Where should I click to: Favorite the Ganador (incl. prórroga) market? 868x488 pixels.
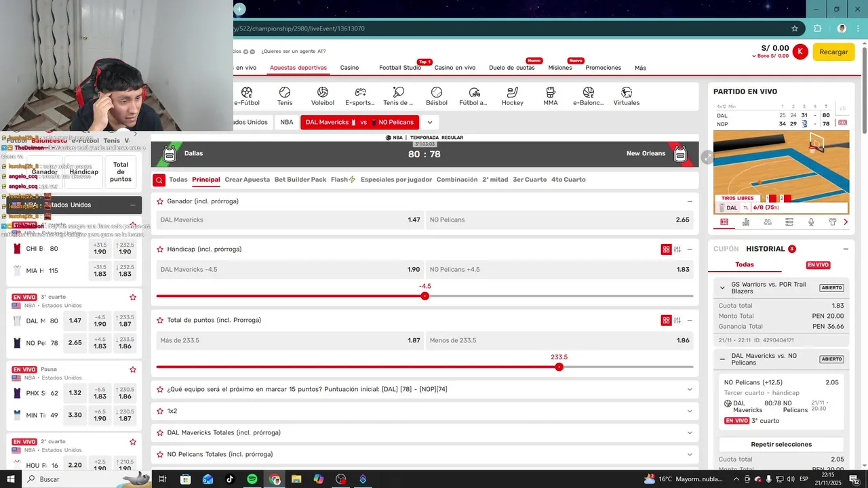[x=160, y=201]
